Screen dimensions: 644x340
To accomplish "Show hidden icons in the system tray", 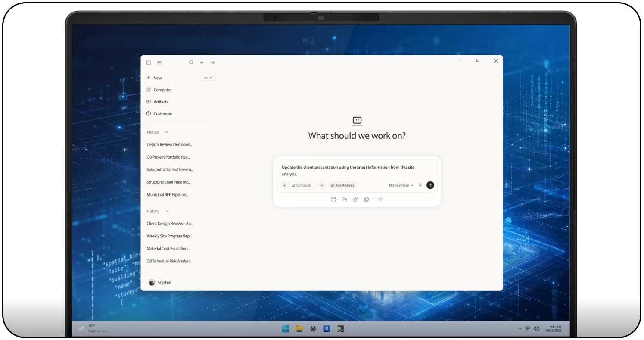I will 520,329.
